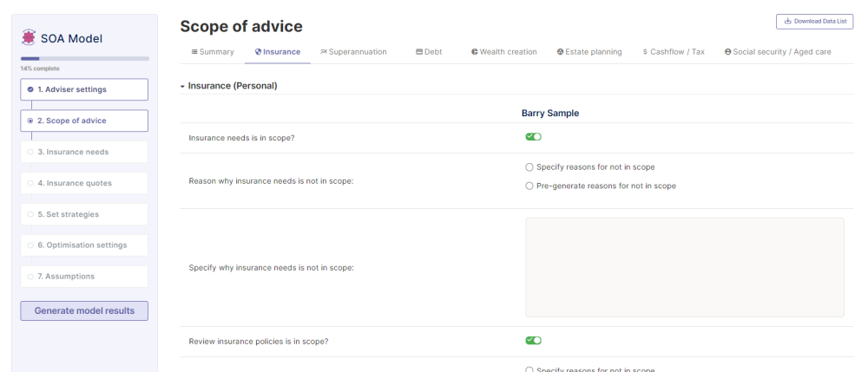Click the insurance needs reason text area
This screenshot has width=868, height=372.
[x=684, y=267]
